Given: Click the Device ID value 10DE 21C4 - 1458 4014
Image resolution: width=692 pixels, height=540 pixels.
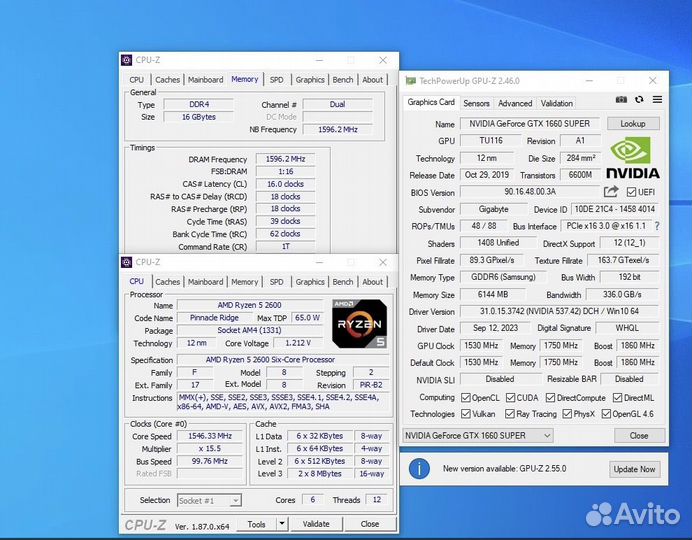Looking at the screenshot, I should 615,209.
